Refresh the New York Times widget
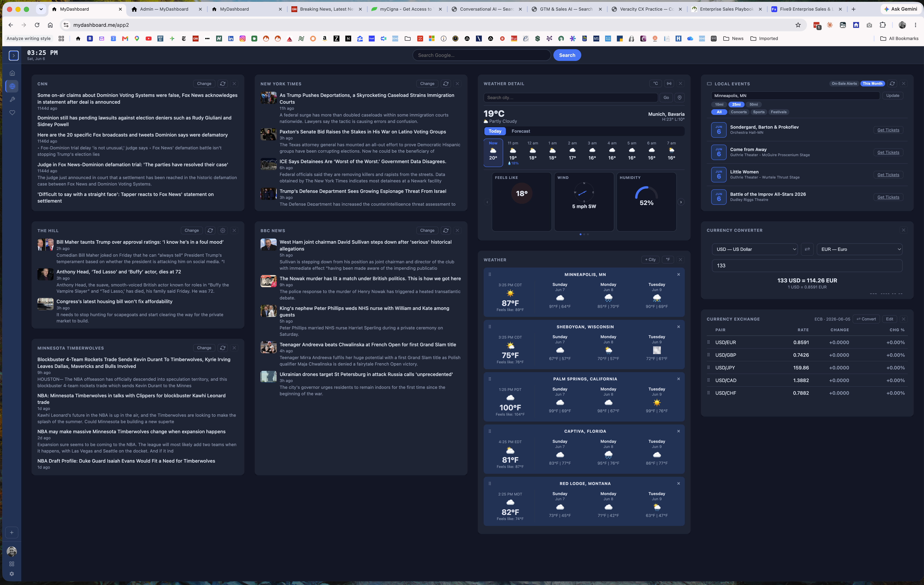924x585 pixels. coord(445,84)
